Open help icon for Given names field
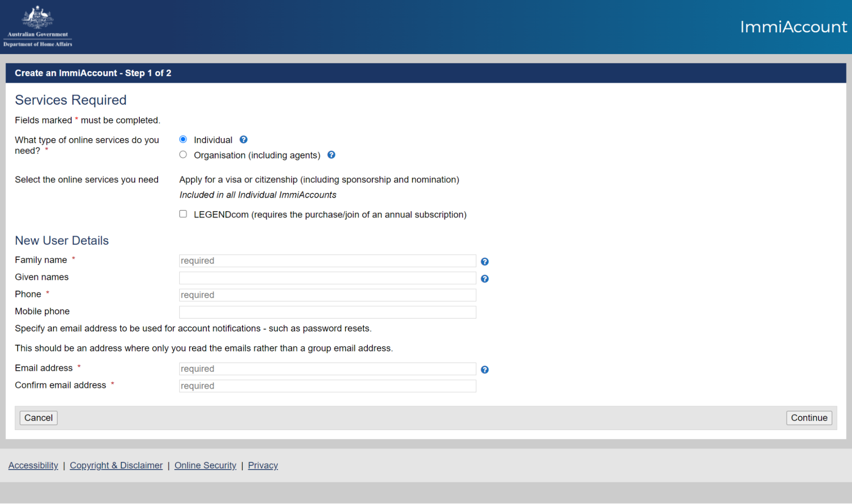This screenshot has height=504, width=852. click(x=485, y=279)
